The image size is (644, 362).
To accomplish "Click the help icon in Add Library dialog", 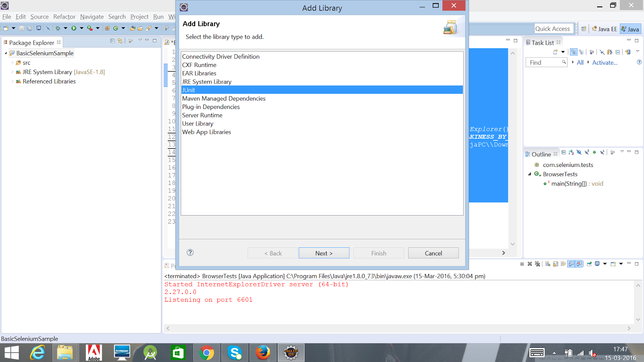I will tap(190, 253).
